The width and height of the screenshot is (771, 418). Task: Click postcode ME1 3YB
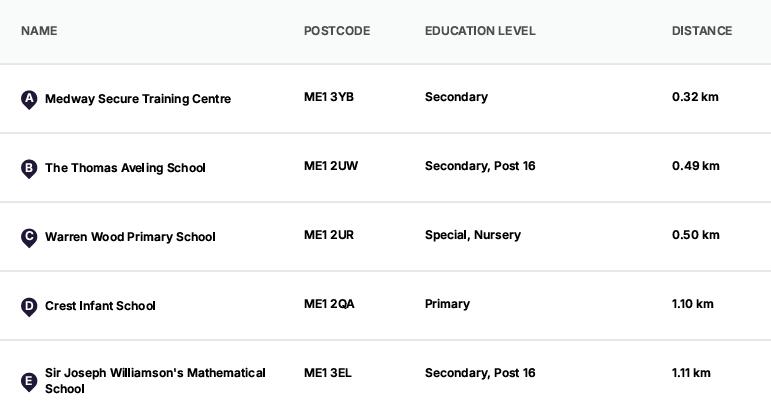pyautogui.click(x=329, y=97)
